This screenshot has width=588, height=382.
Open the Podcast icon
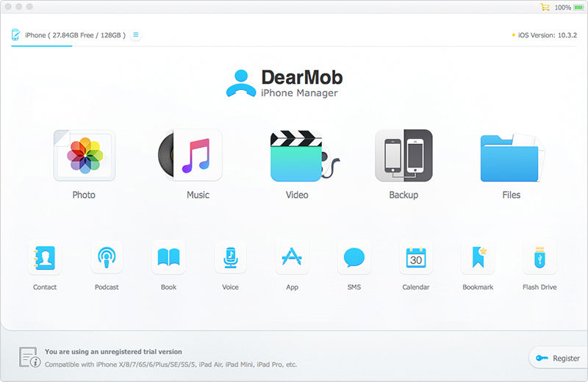[107, 258]
